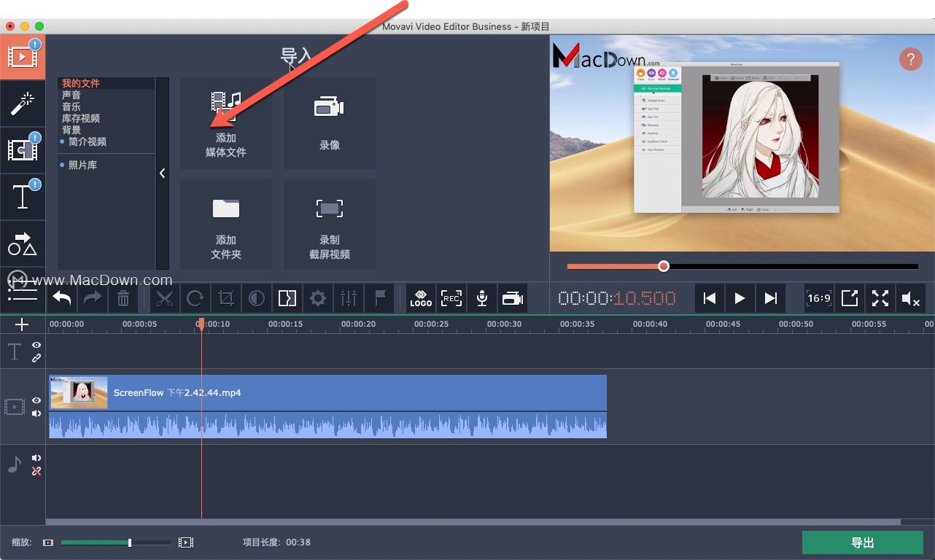Play the preview video
935x560 pixels.
coord(740,298)
